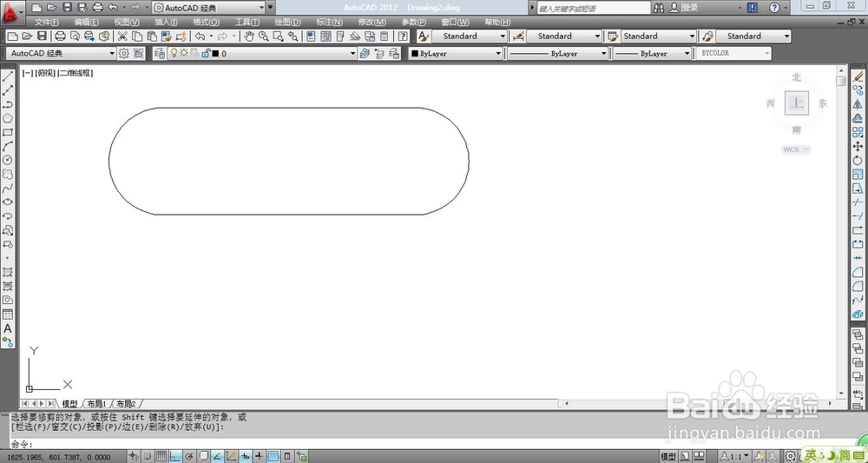Screen dimensions: 868x463
Task: Select the Polygon draw tool
Action: coord(8,118)
